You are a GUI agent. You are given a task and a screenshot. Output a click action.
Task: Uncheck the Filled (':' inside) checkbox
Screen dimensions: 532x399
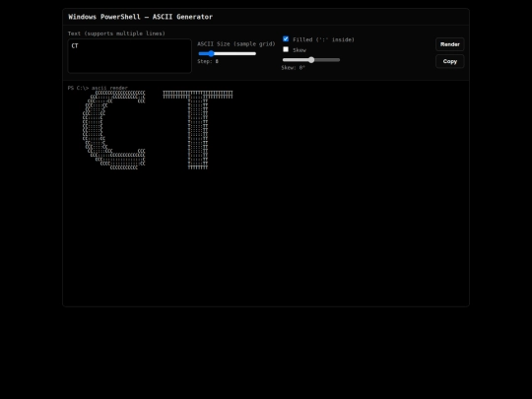(286, 39)
